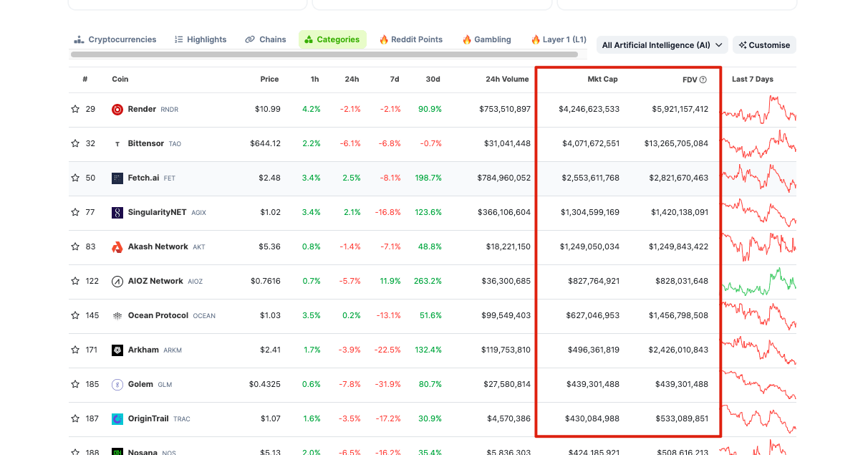868x455 pixels.
Task: Sort by 7d change column
Action: pyautogui.click(x=395, y=80)
